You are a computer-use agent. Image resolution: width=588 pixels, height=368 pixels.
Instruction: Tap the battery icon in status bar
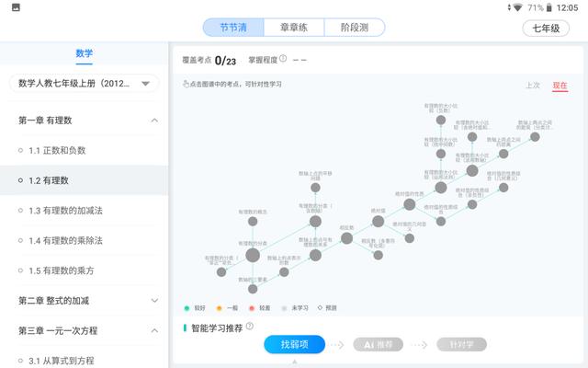(x=548, y=7)
